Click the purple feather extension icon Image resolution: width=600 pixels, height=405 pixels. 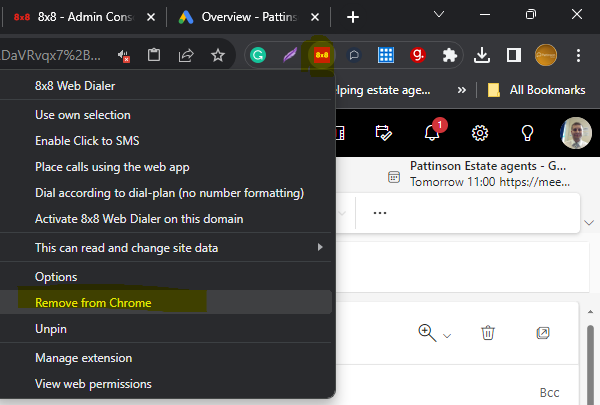290,55
